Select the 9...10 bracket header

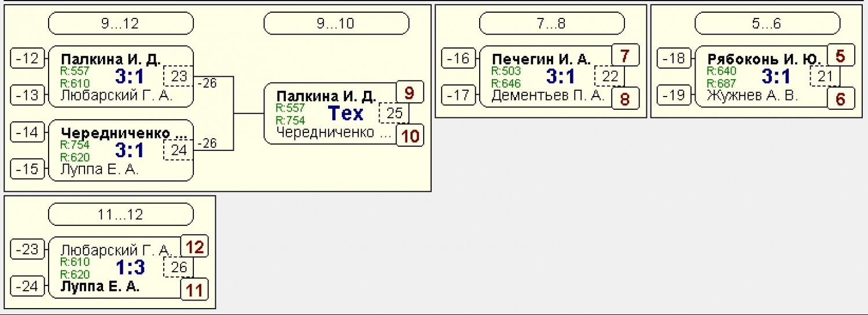[x=336, y=23]
